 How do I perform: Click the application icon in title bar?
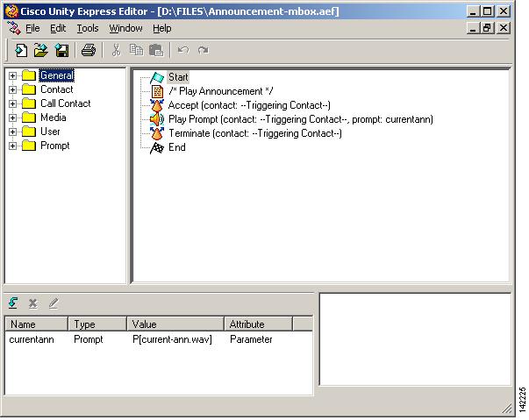tap(11, 11)
